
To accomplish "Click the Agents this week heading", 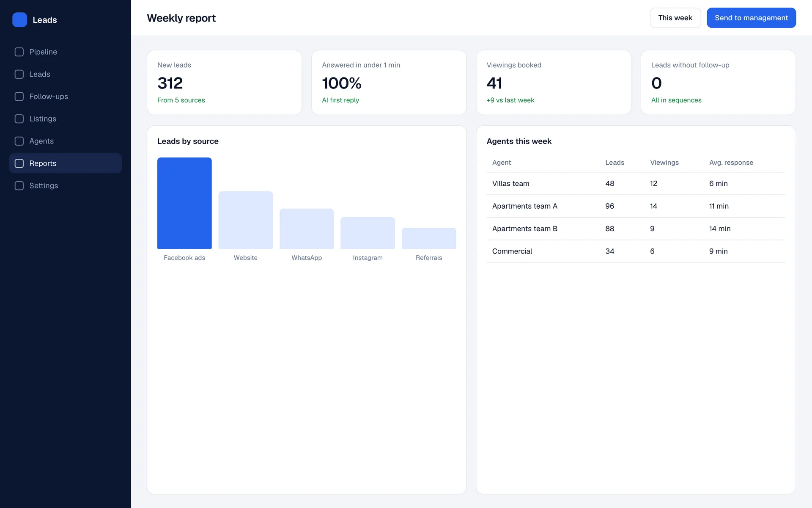I will (519, 141).
